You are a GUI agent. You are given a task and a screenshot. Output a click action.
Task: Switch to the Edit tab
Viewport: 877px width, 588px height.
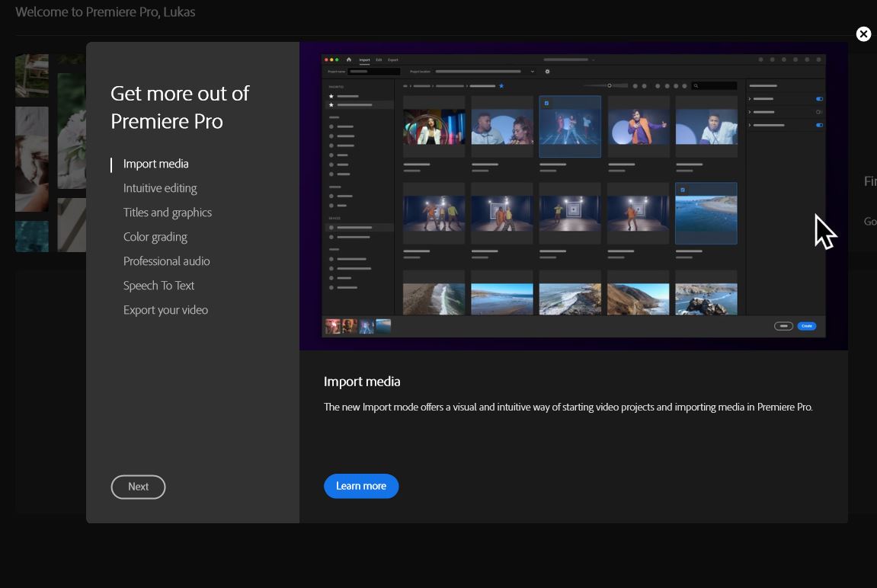[x=379, y=59]
